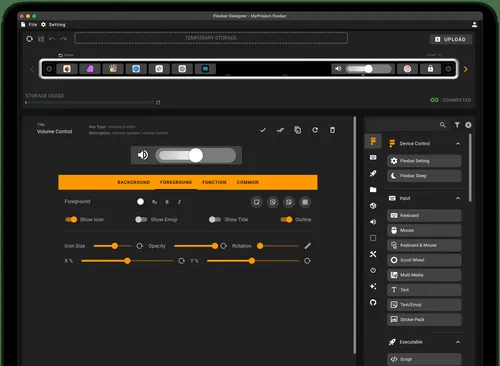Switch to the COMMON tab
500x366 pixels.
point(248,182)
